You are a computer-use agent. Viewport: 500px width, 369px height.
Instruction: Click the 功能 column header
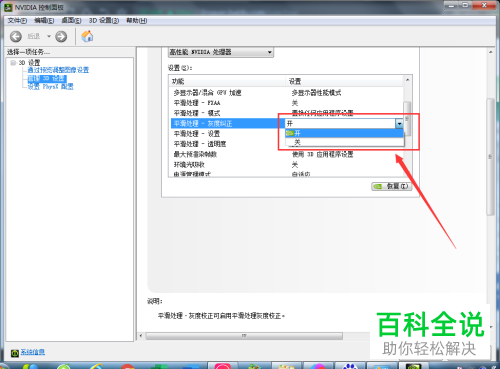(227, 81)
